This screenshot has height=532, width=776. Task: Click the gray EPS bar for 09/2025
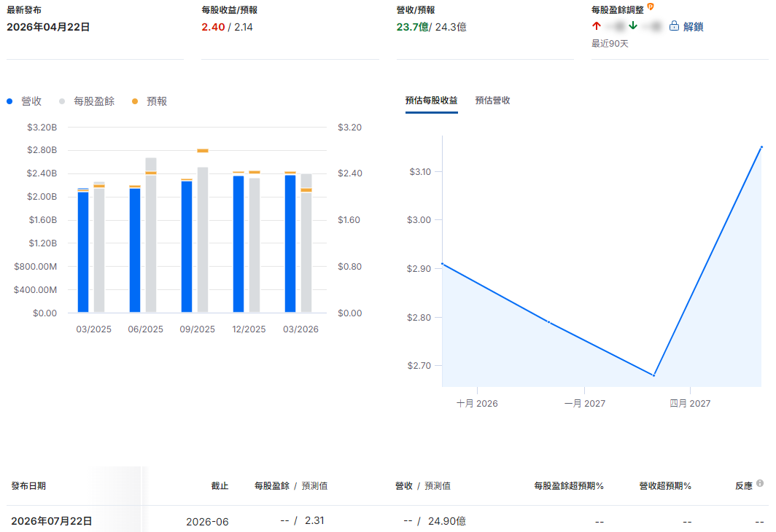pos(203,240)
